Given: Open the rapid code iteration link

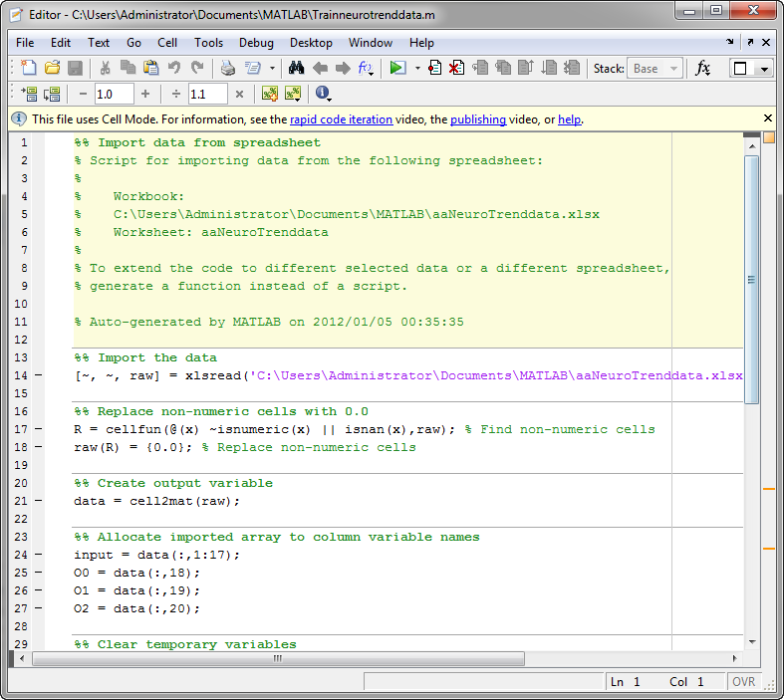Looking at the screenshot, I should tap(341, 119).
